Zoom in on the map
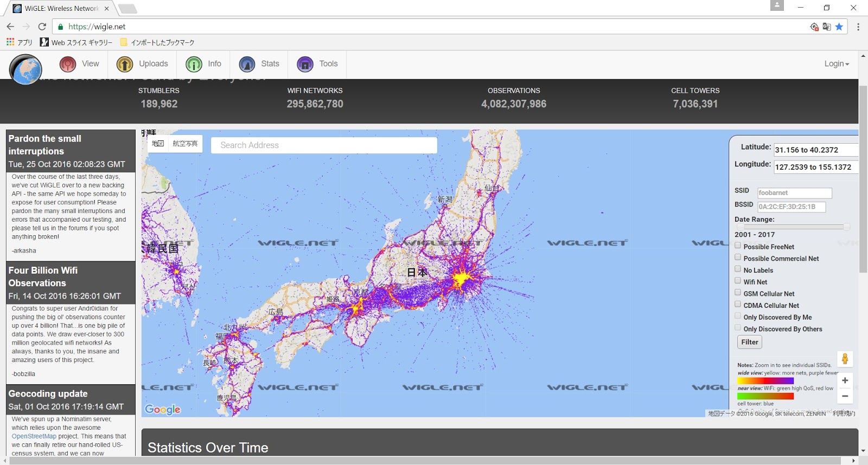 (845, 380)
